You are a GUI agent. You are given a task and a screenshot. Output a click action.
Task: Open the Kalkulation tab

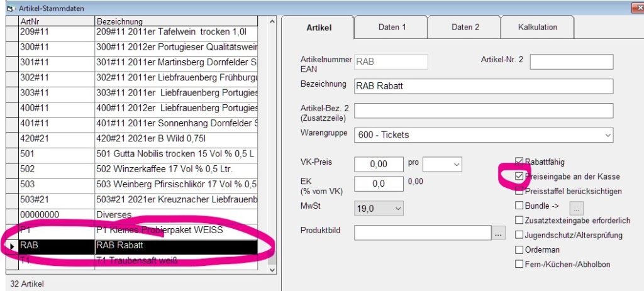(x=537, y=27)
